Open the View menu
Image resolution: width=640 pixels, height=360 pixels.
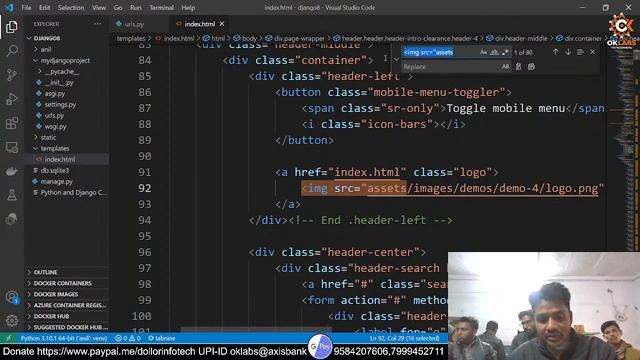99,8
